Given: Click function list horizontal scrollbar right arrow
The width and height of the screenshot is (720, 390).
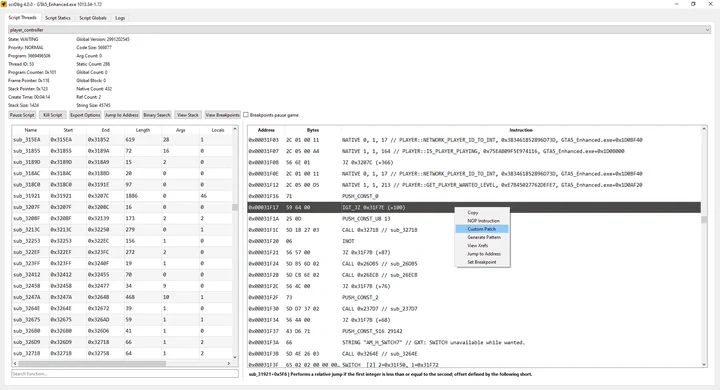Looking at the screenshot, I should point(229,363).
